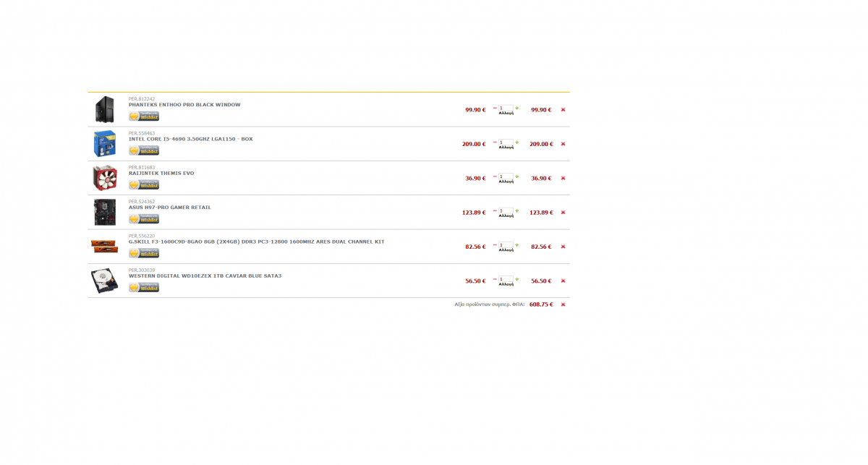The height and width of the screenshot is (465, 868).
Task: Click Αλλαγή under Western Digital quantity
Action: (506, 284)
